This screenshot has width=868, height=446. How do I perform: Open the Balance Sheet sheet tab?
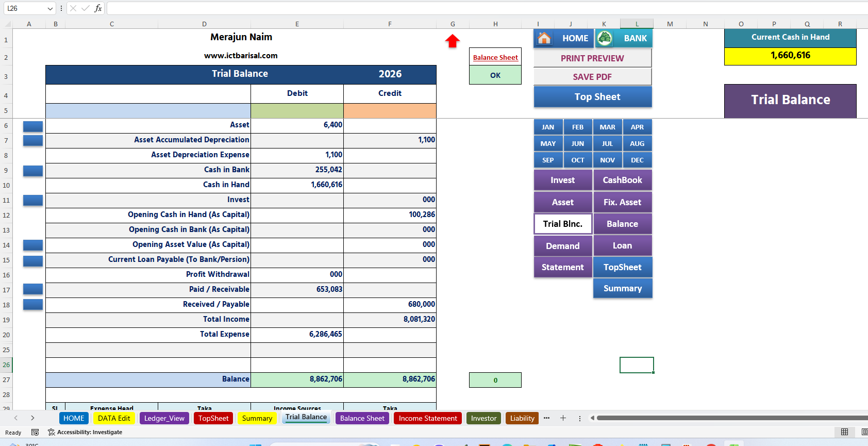coord(362,418)
